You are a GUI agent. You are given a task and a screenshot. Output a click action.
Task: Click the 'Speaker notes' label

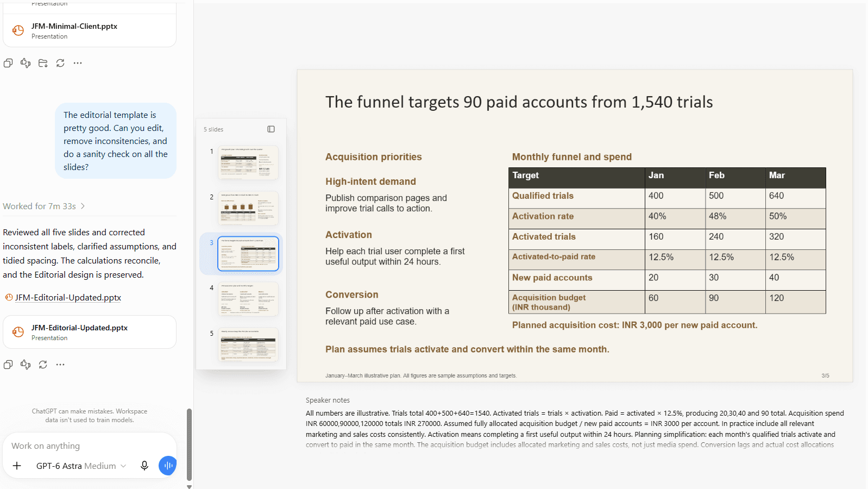[328, 400]
